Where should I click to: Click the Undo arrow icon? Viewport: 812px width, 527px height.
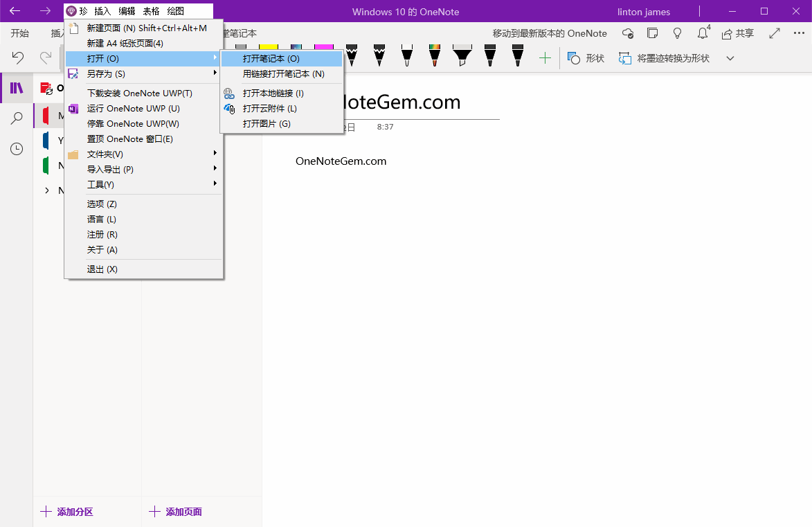tap(18, 58)
